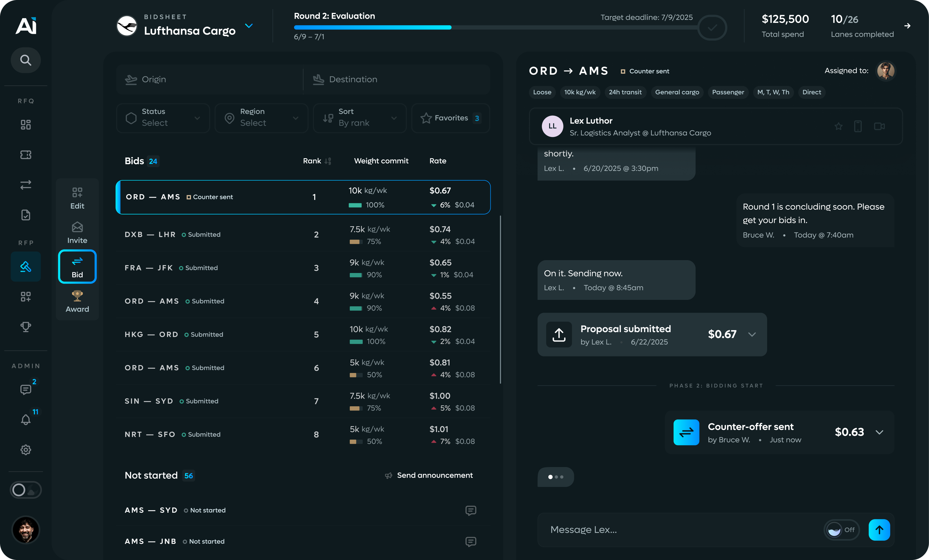Open the settings gear in sidebar

26,450
